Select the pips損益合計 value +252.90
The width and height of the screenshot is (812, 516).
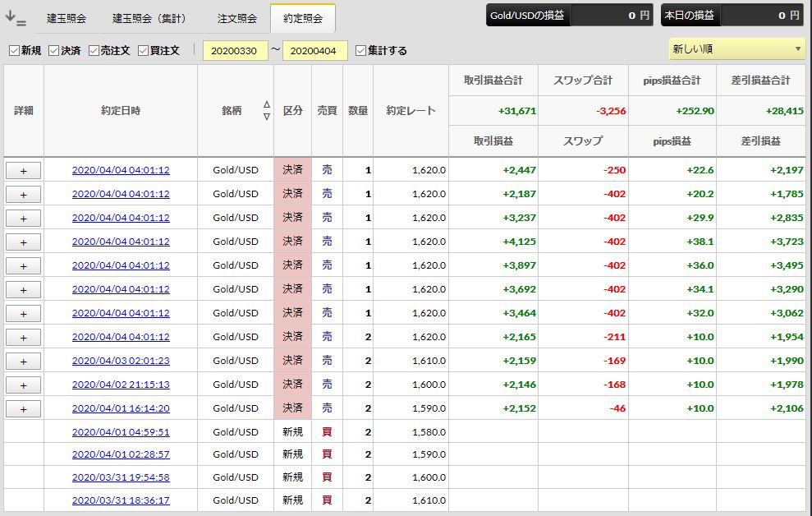(695, 111)
